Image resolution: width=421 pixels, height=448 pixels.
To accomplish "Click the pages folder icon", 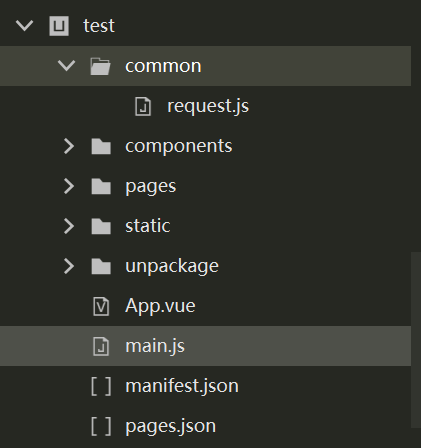I will [101, 186].
